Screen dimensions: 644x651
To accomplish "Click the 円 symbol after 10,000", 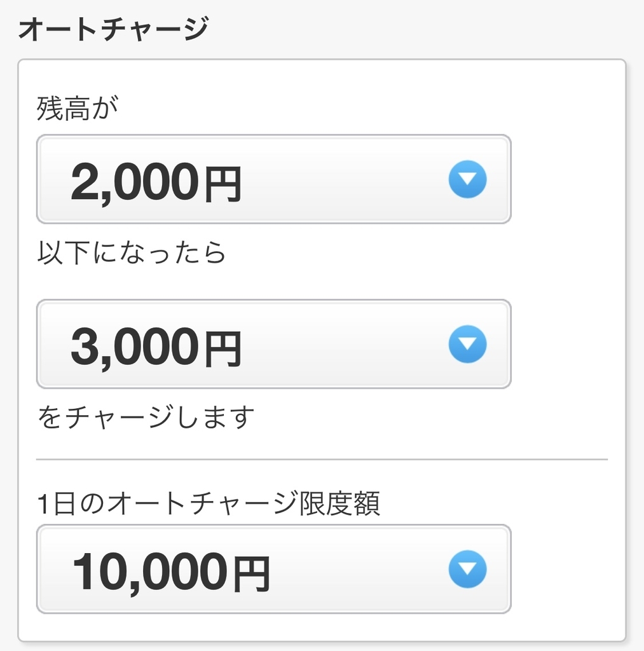I will [x=252, y=574].
